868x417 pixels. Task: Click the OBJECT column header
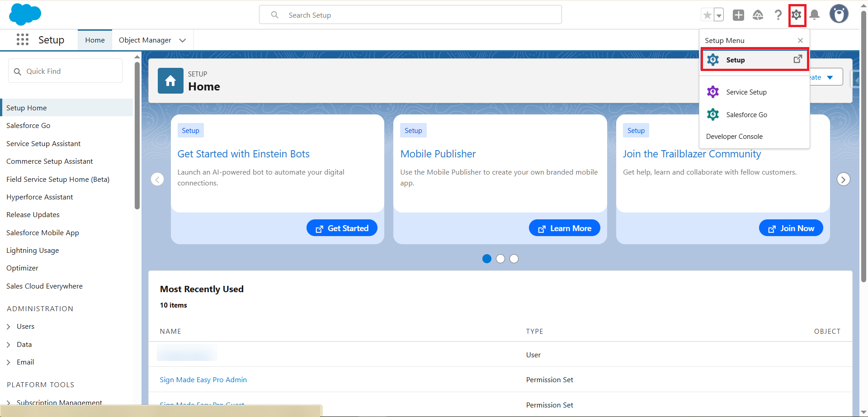pos(827,332)
